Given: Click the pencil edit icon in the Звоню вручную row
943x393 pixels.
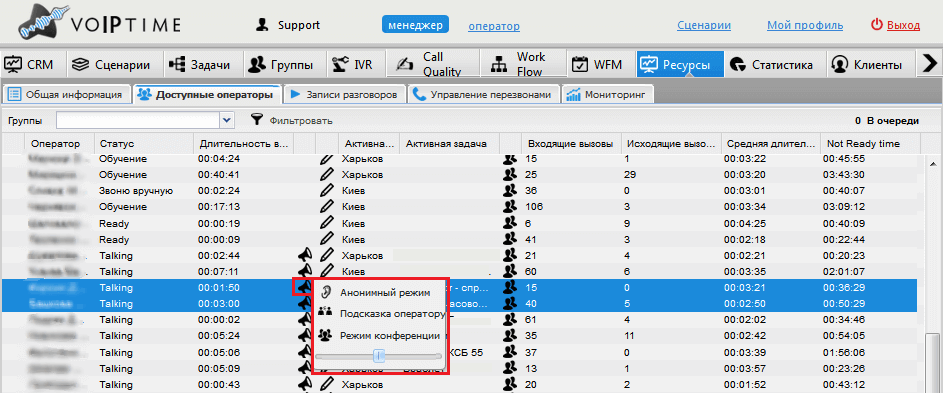Looking at the screenshot, I should click(327, 191).
